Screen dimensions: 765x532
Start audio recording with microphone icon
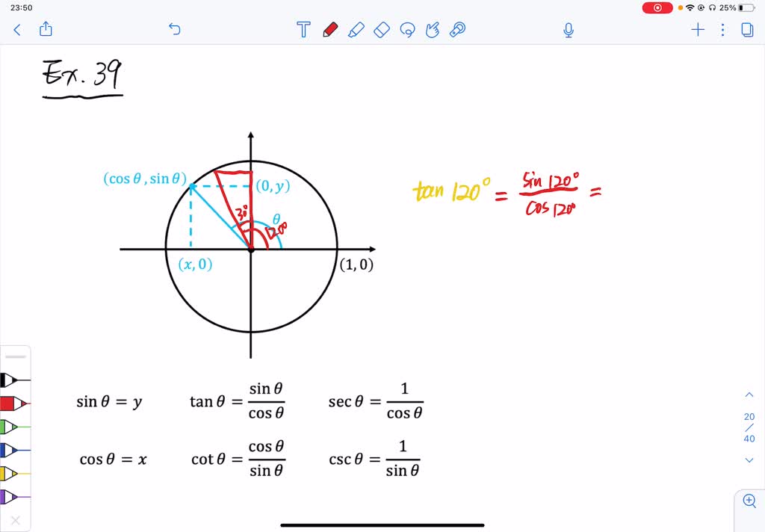pos(569,30)
